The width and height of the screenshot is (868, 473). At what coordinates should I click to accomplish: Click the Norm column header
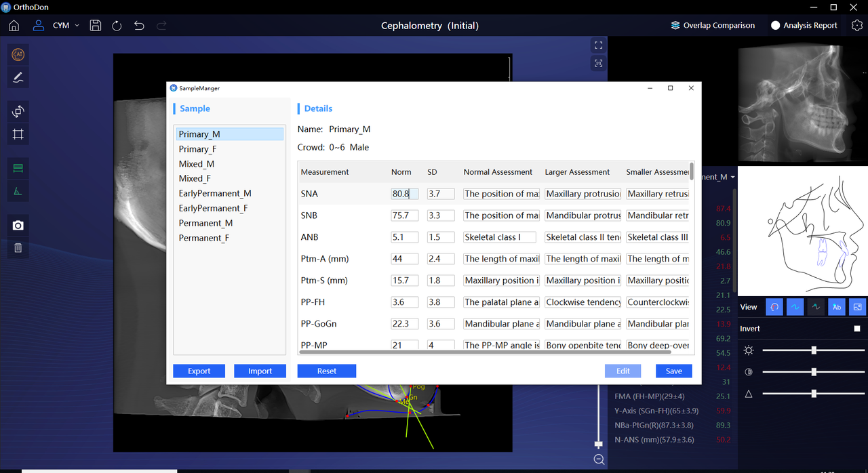click(401, 172)
